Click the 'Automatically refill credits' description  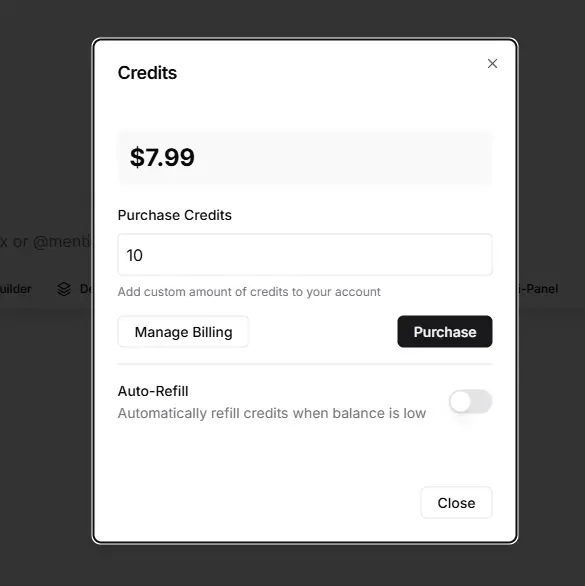(272, 413)
